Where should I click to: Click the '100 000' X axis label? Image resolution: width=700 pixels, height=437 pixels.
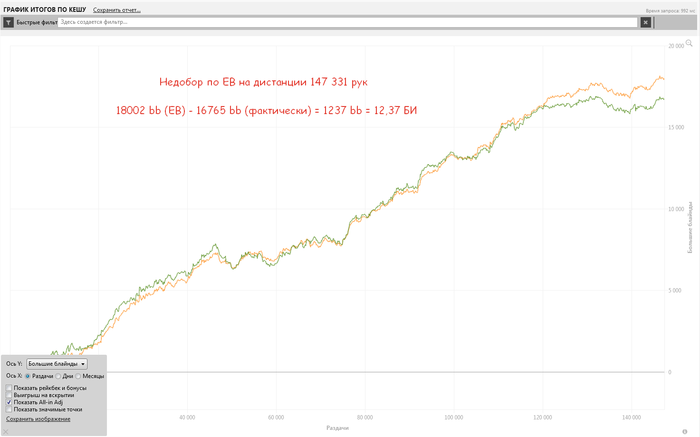click(x=454, y=418)
